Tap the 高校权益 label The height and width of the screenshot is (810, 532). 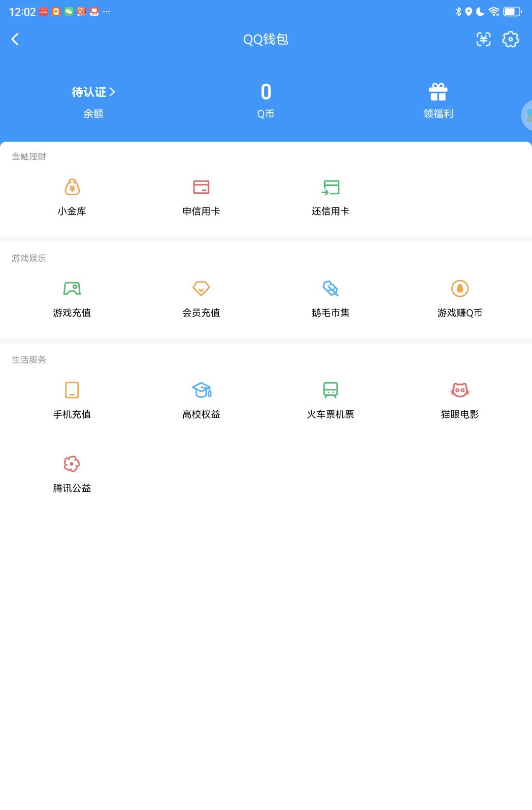pos(201,415)
